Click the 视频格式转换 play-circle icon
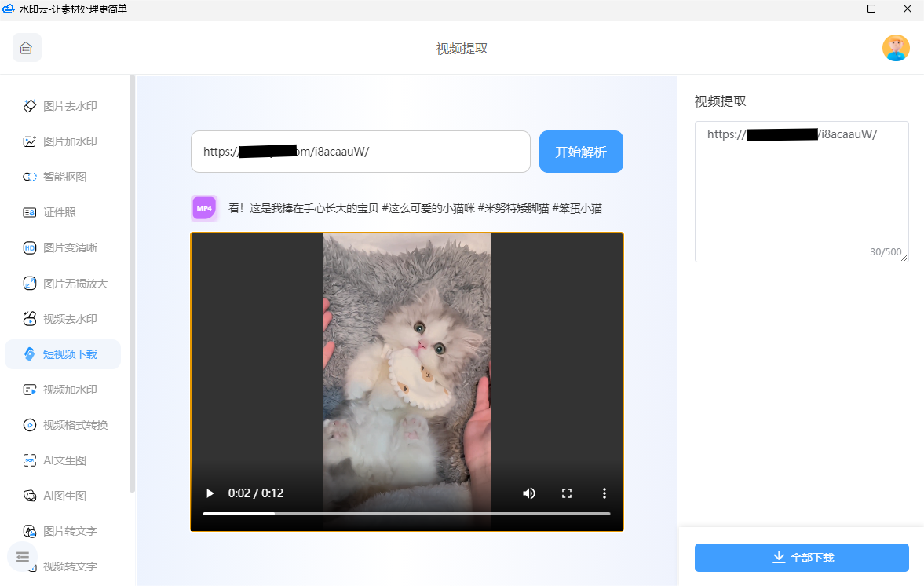 coord(30,425)
